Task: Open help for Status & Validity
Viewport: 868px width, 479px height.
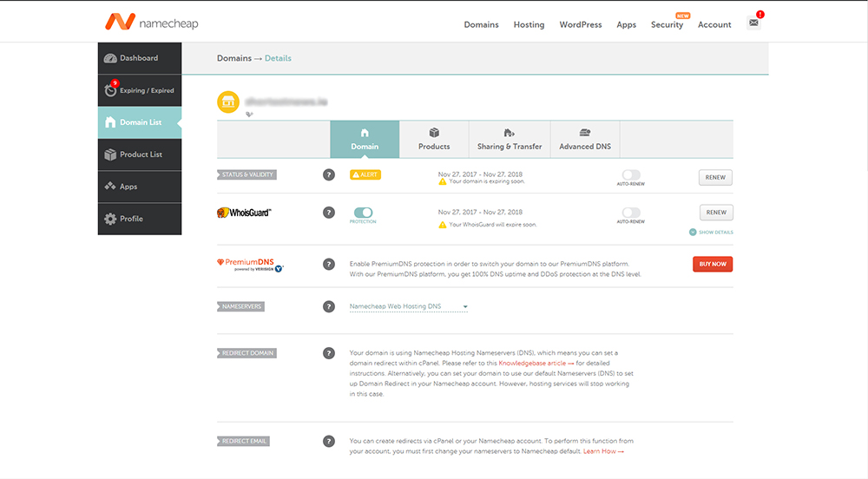Action: 329,174
